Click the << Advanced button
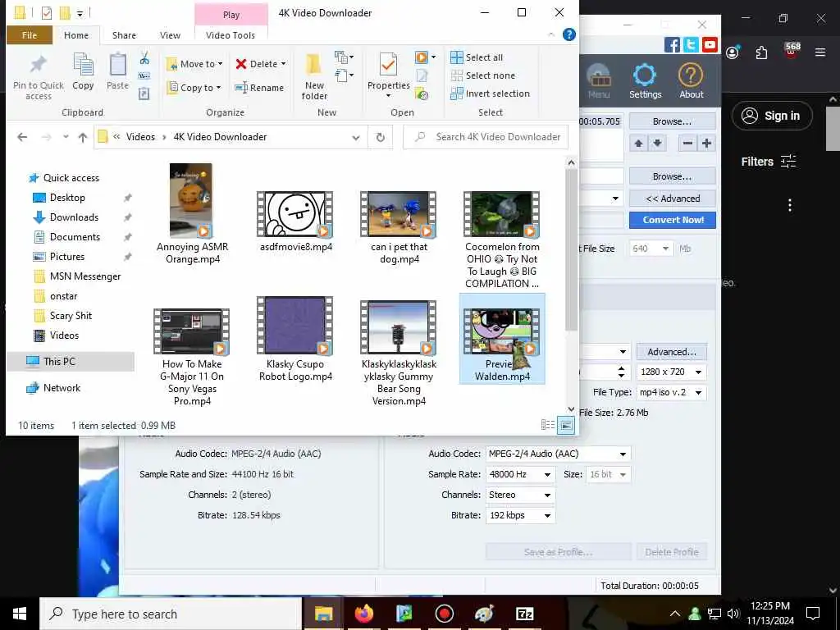The image size is (840, 630). [x=673, y=199]
